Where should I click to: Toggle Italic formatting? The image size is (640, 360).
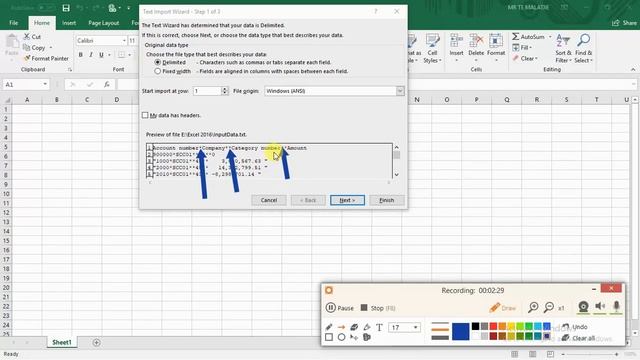point(91,54)
